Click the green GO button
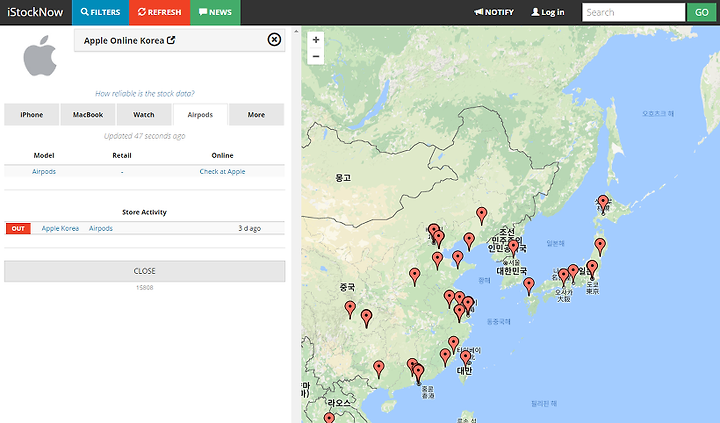Viewport: 720px width, 423px height. [701, 12]
